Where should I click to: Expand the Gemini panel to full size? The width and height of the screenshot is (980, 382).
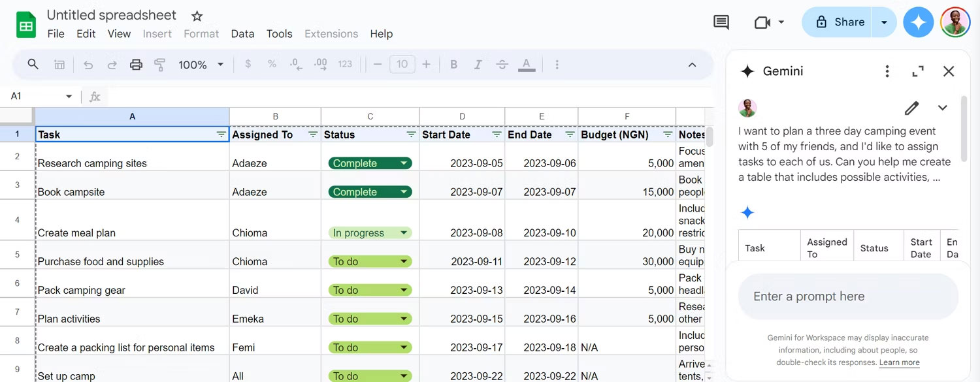coord(918,71)
